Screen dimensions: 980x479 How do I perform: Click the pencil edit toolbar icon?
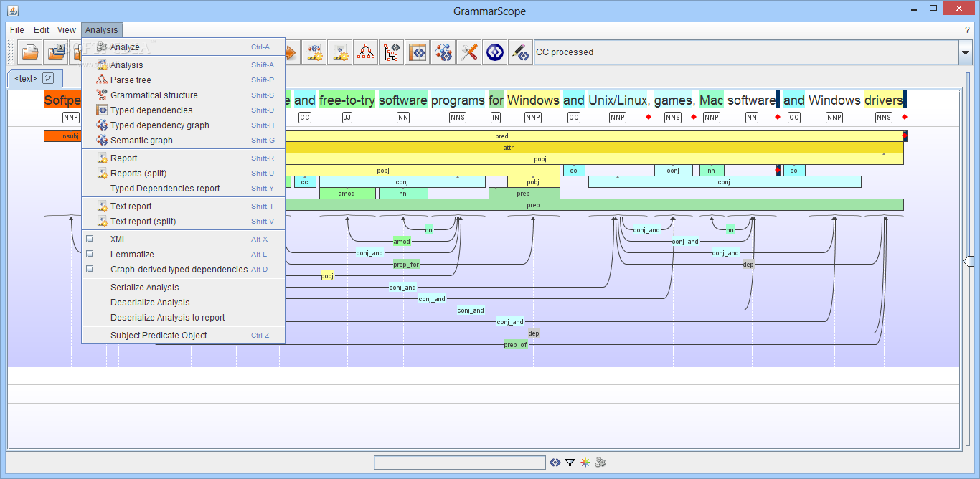click(521, 52)
